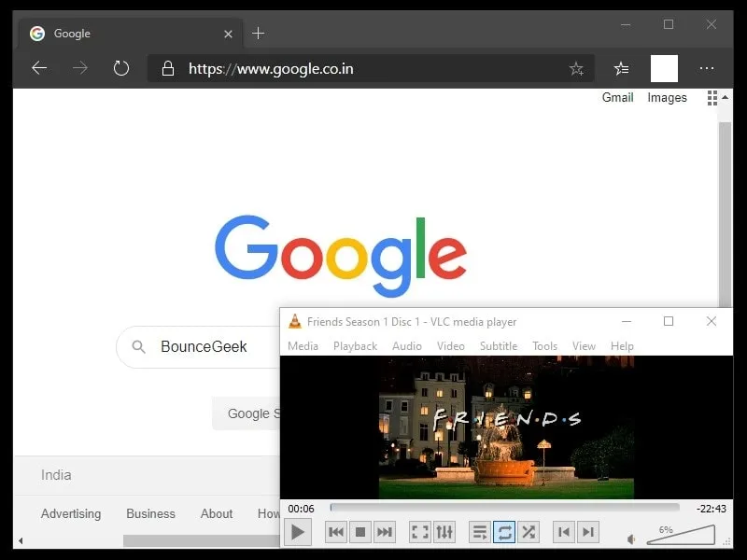Refresh the browser page
The image size is (747, 560).
pyautogui.click(x=121, y=68)
